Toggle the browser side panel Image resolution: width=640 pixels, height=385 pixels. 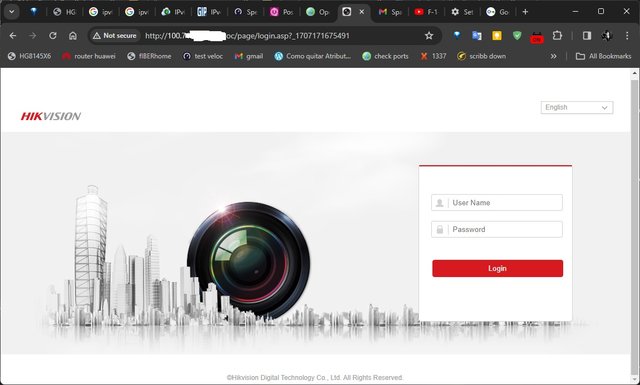(x=587, y=36)
